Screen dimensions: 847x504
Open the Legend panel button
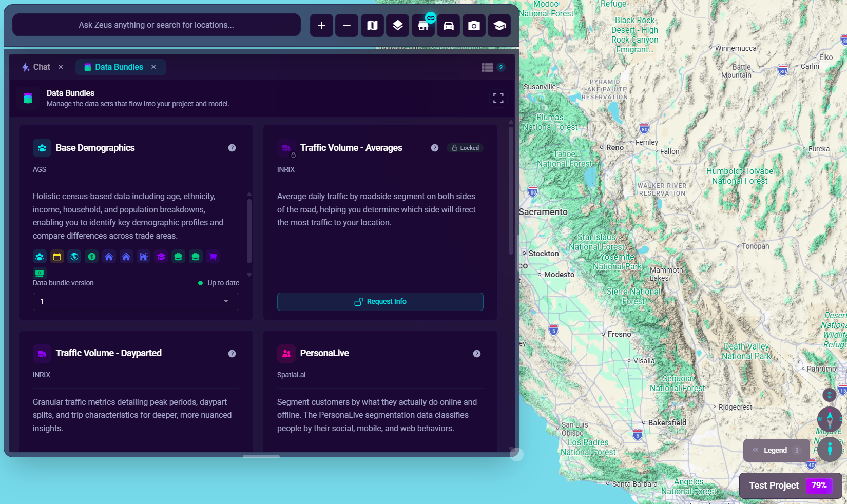776,450
